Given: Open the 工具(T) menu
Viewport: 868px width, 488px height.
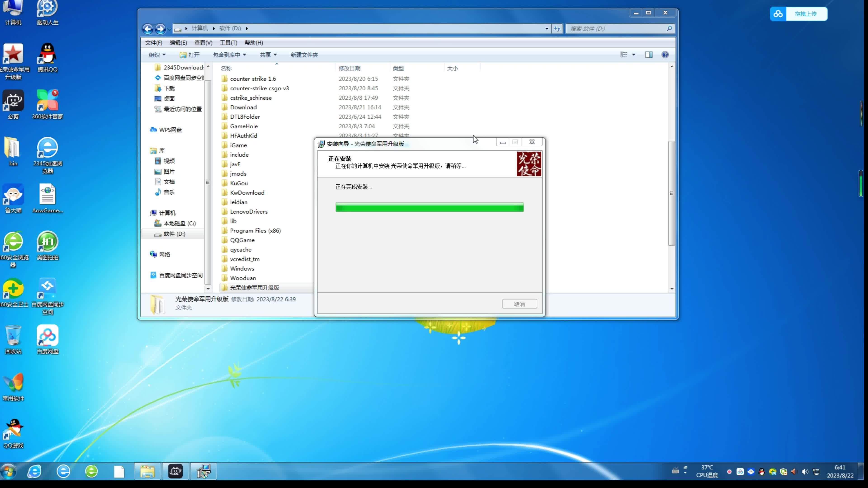Looking at the screenshot, I should coord(229,43).
